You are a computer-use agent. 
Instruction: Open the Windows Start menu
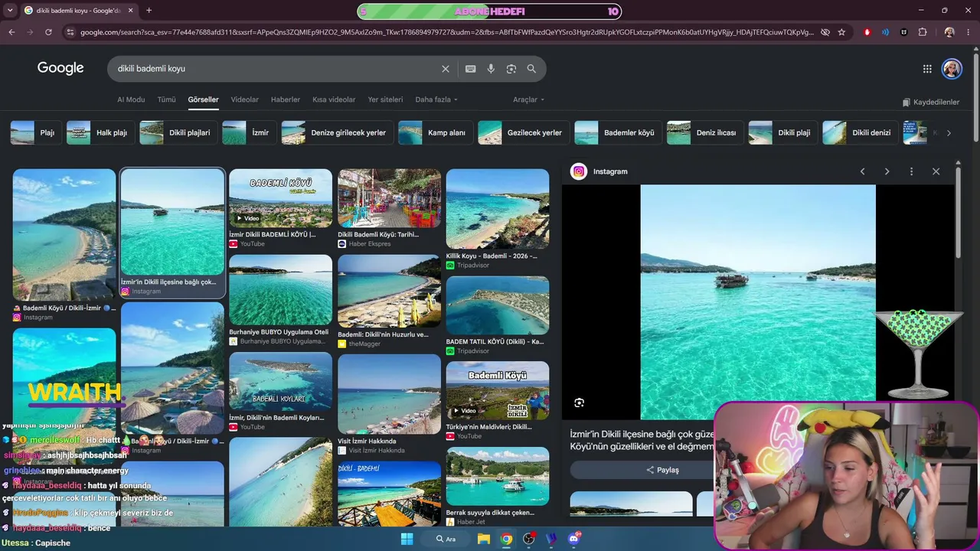click(x=407, y=539)
